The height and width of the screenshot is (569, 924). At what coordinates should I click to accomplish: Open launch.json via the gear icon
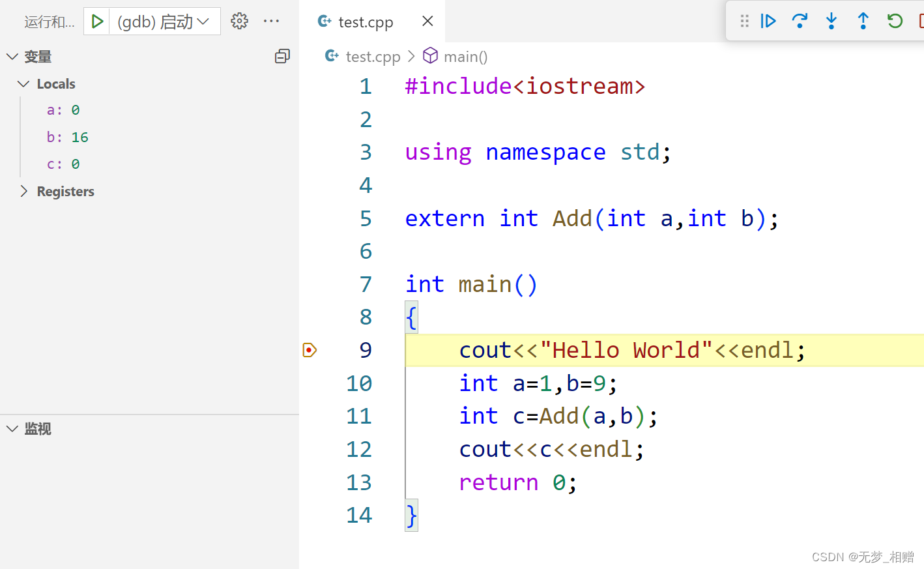coord(239,21)
